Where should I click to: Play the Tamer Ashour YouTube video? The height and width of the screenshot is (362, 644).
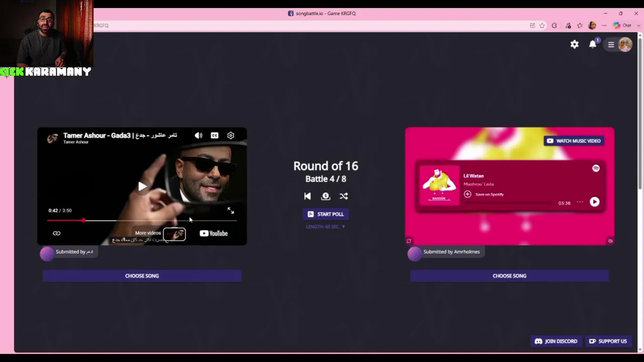[142, 187]
